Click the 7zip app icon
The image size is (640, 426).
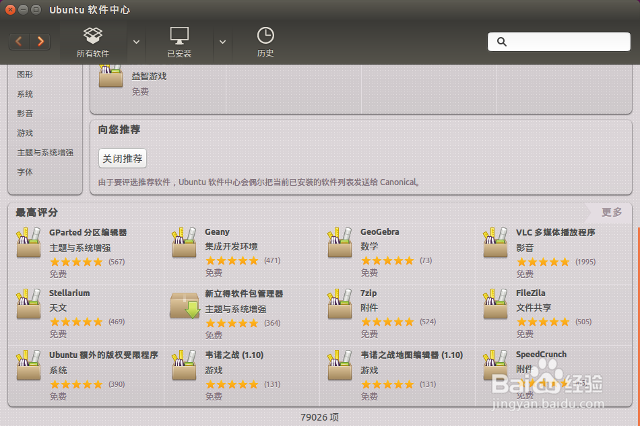340,304
